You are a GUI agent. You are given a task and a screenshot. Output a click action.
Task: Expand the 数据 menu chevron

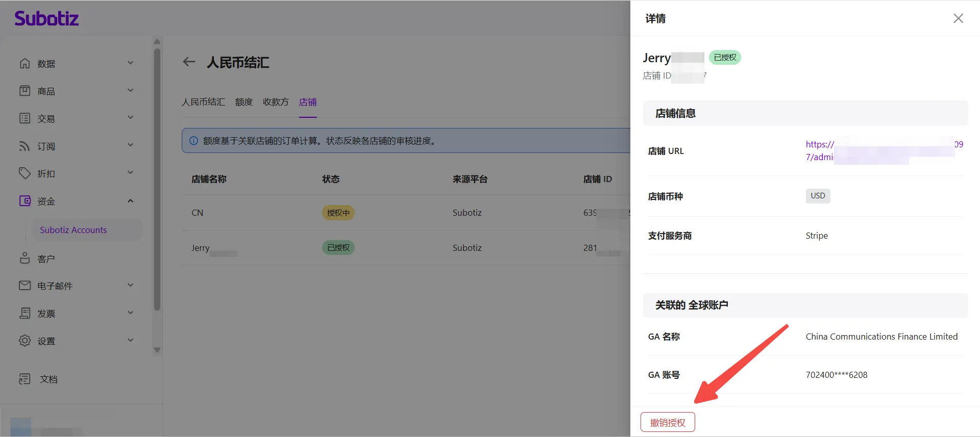click(x=131, y=63)
